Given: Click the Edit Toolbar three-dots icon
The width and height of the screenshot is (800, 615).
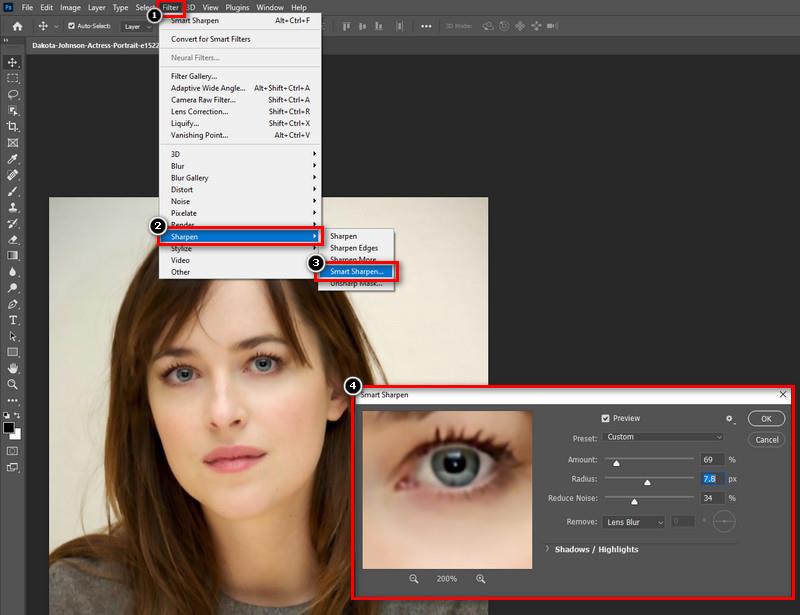Looking at the screenshot, I should coord(13,401).
